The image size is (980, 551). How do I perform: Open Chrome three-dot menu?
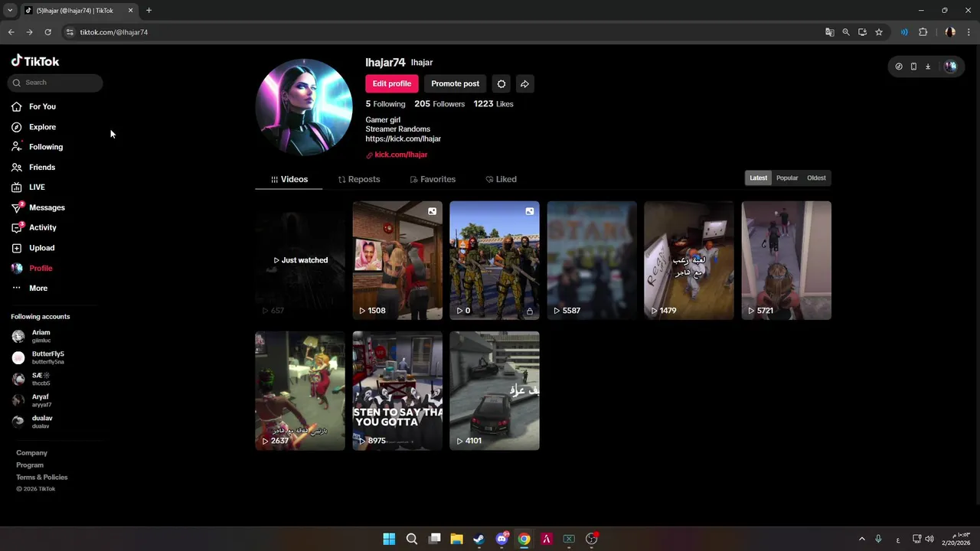click(x=969, y=32)
